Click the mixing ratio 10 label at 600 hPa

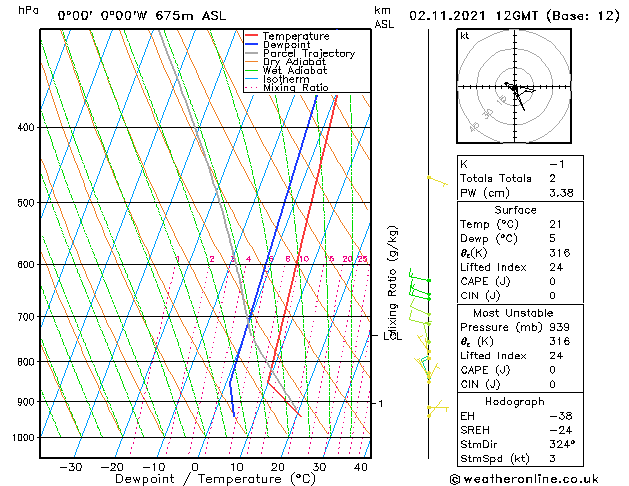click(304, 259)
